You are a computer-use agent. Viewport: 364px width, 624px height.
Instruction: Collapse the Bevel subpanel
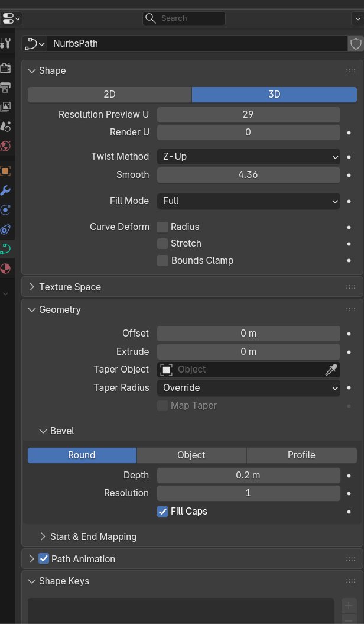[x=43, y=431]
